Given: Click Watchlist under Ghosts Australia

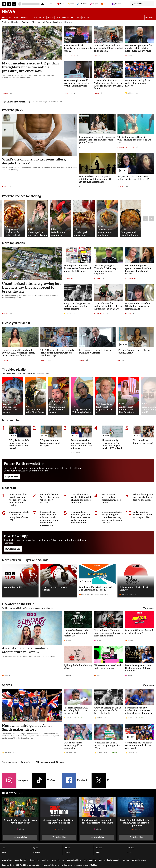Looking at the screenshot, I should (20, 837).
